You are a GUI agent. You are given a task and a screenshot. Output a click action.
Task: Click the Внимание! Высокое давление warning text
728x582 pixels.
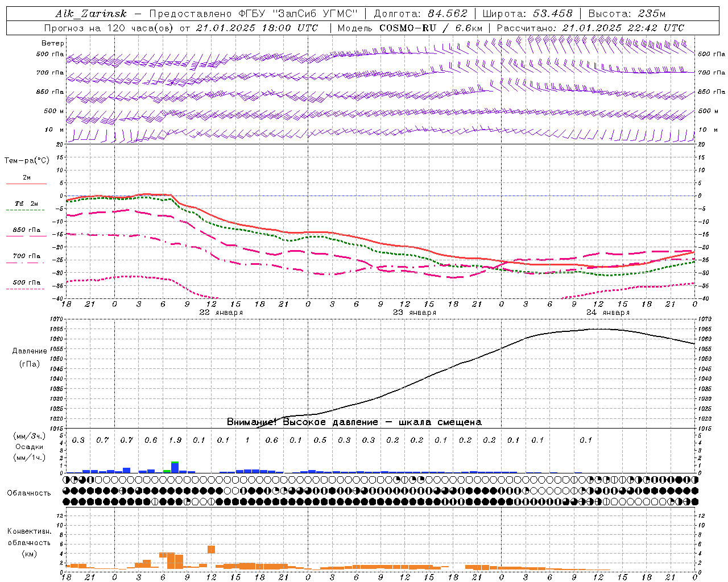[x=354, y=422]
